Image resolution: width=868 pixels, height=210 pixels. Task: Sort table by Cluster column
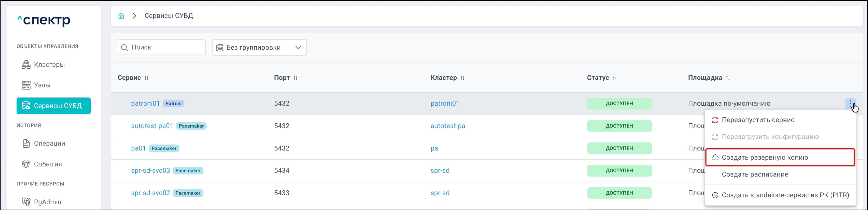tap(462, 78)
